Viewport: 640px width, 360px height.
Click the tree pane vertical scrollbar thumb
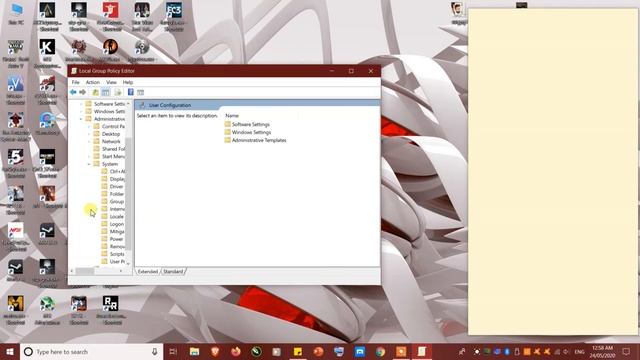pos(129,194)
